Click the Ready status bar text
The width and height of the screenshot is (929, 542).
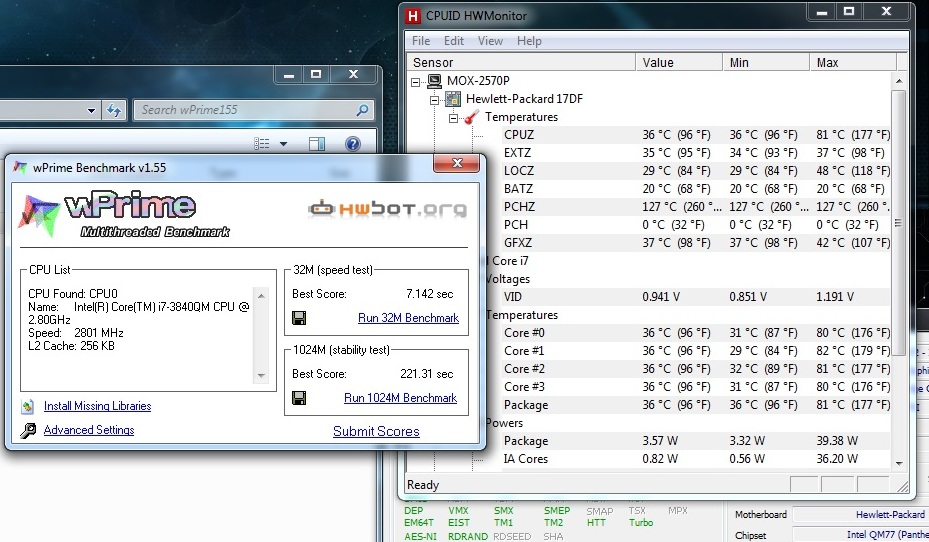click(423, 485)
